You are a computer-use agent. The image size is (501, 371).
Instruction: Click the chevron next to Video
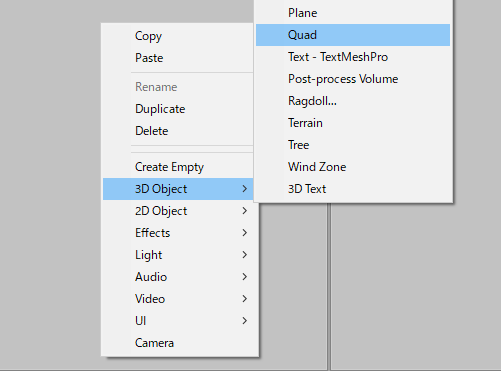coord(245,299)
